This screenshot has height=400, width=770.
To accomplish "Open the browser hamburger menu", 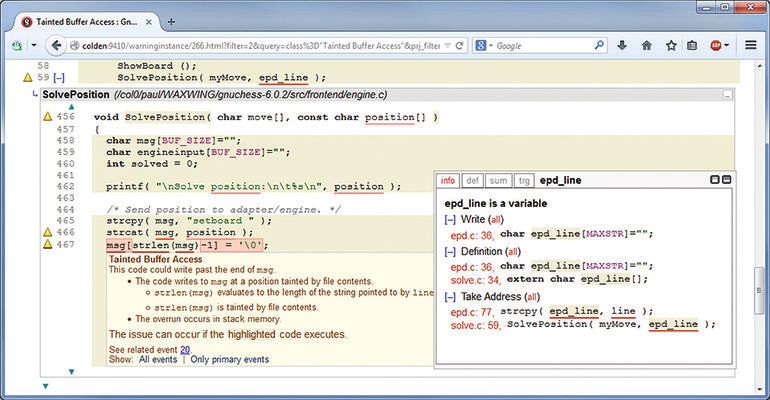I will click(x=750, y=45).
